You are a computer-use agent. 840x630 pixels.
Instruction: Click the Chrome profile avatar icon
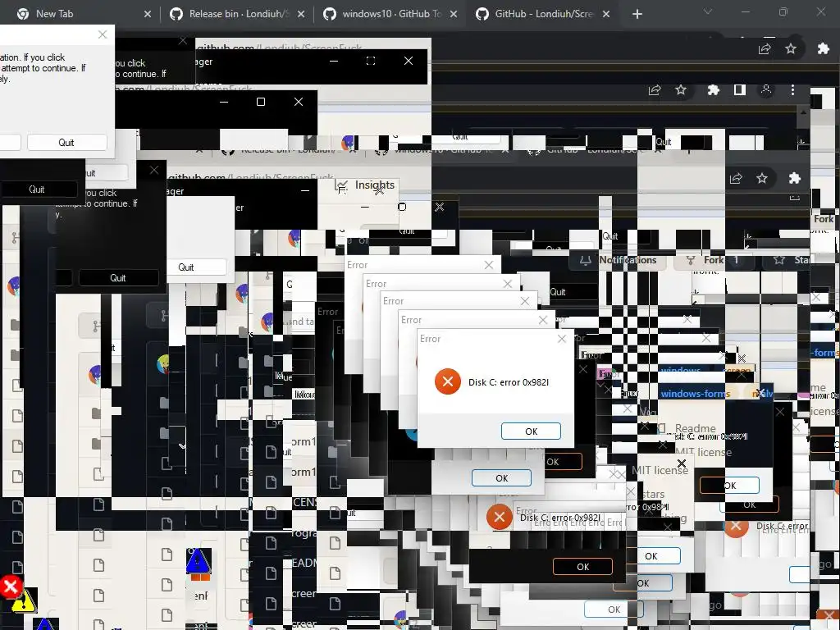766,90
